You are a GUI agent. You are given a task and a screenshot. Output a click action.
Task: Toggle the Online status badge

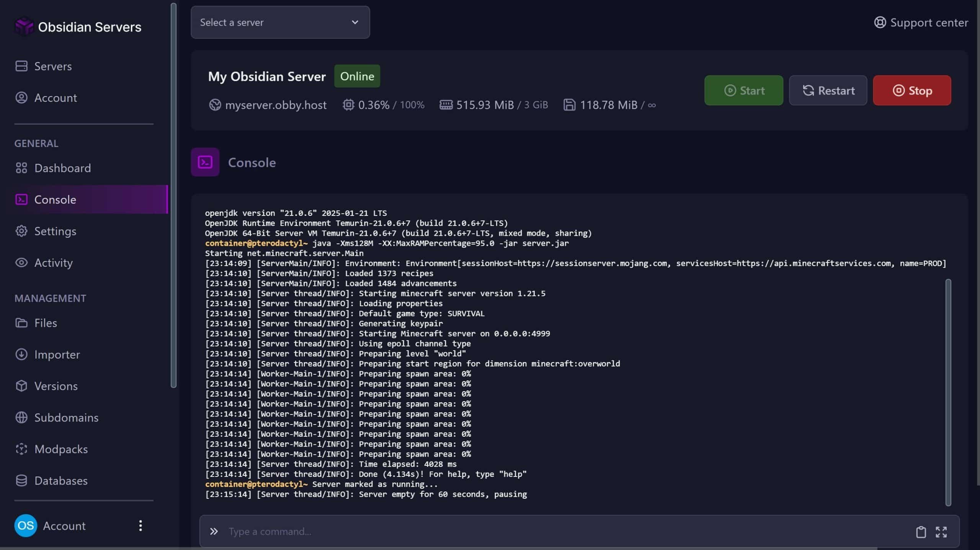click(x=357, y=76)
